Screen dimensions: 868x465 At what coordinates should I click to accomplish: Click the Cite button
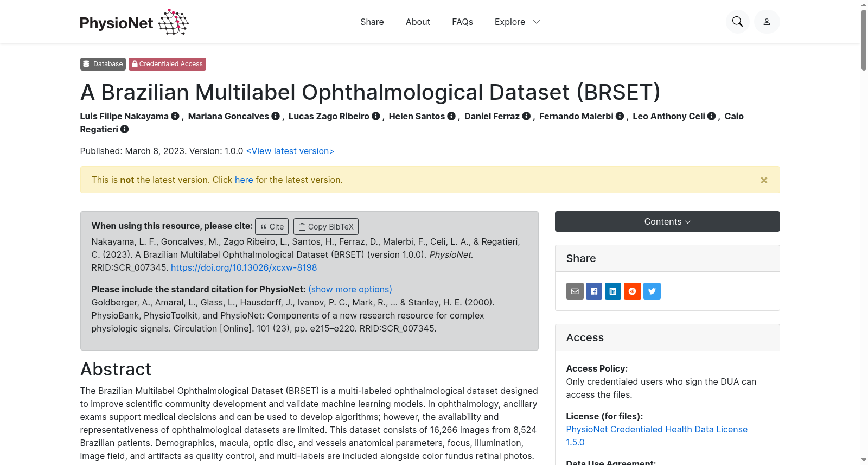click(272, 226)
